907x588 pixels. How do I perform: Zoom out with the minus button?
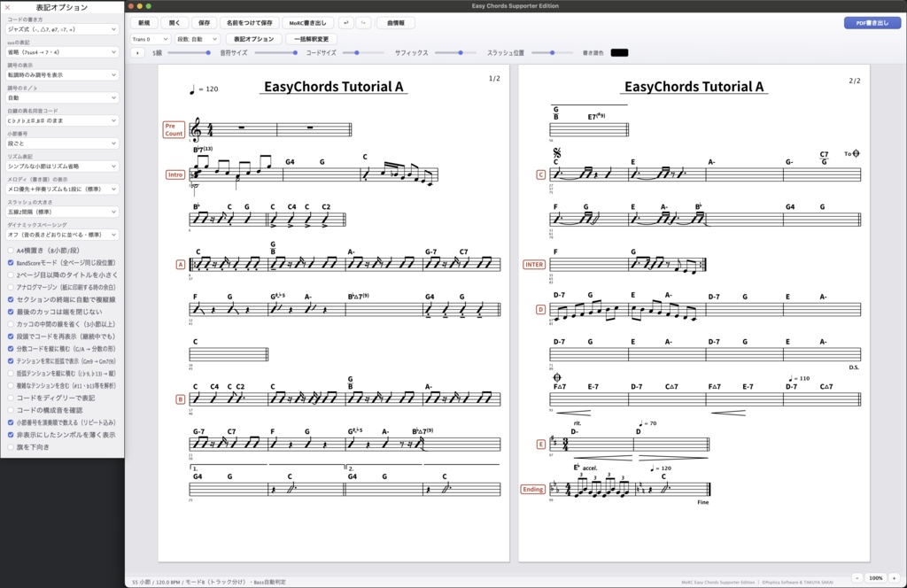coord(857,577)
